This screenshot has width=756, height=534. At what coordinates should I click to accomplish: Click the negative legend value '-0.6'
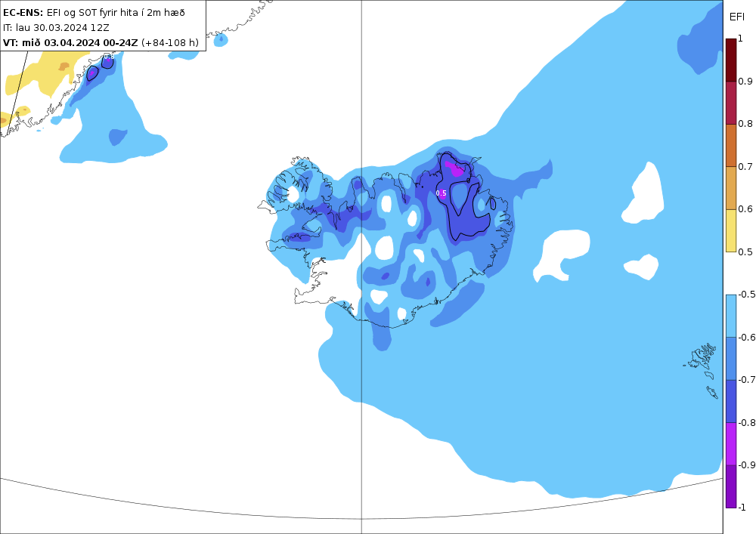[x=747, y=337]
